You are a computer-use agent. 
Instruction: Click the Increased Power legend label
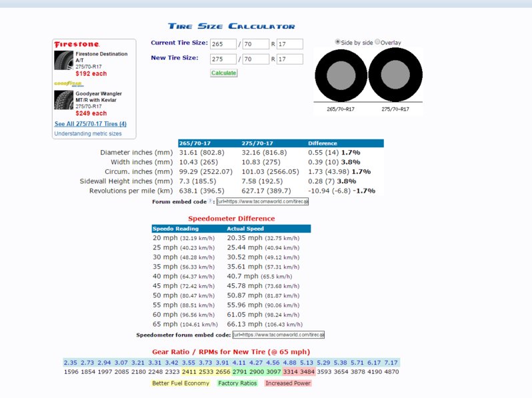click(x=288, y=383)
